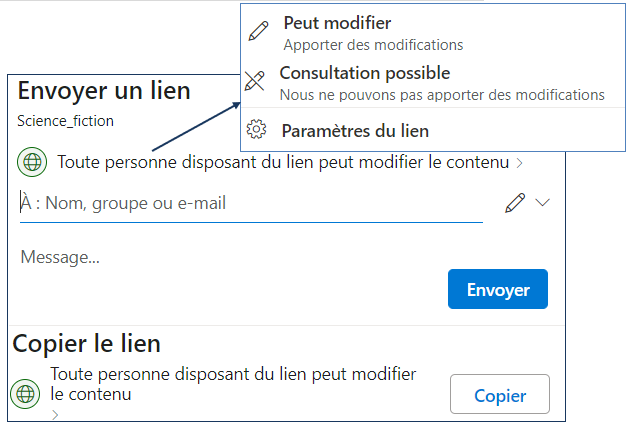Click the Science_fiction file name
Image resolution: width=630 pixels, height=425 pixels.
66,121
